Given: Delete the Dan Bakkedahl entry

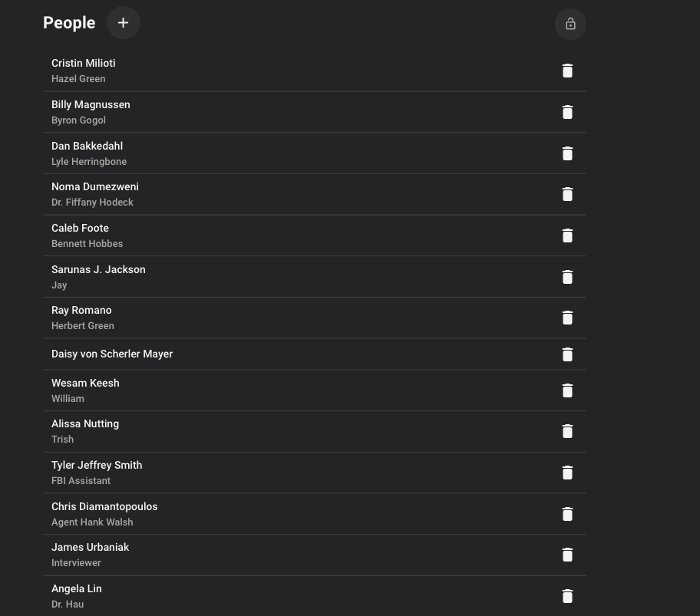Looking at the screenshot, I should 567,153.
